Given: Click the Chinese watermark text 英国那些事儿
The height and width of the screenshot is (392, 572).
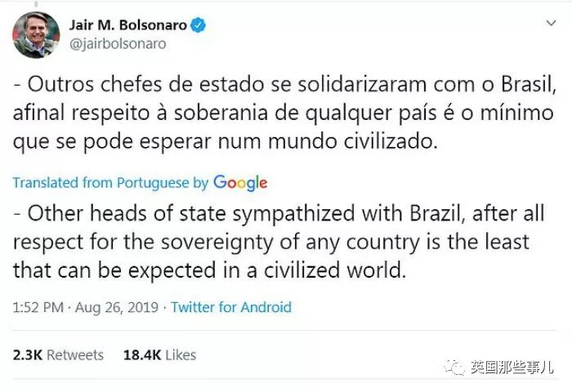Looking at the screenshot, I should 512,367.
